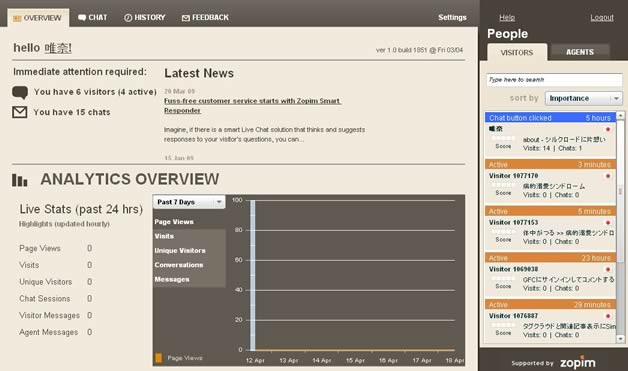The image size is (628, 371).
Task: Click the Logout link
Action: point(602,17)
